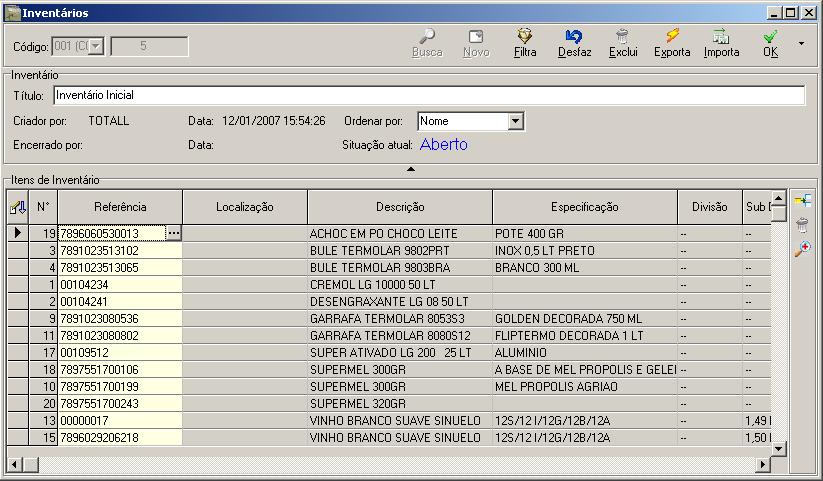Click the horizontal scrollbar right arrow
The width and height of the screenshot is (823, 481).
pyautogui.click(x=763, y=464)
